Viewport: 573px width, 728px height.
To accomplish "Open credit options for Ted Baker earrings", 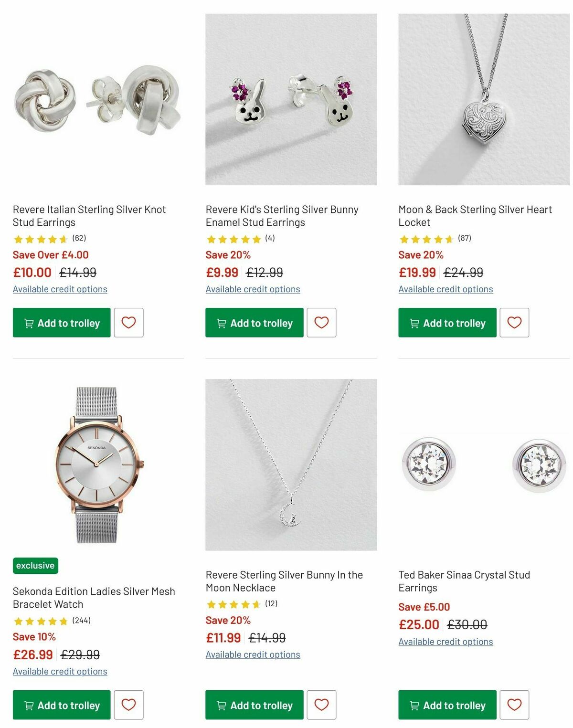I will (446, 642).
